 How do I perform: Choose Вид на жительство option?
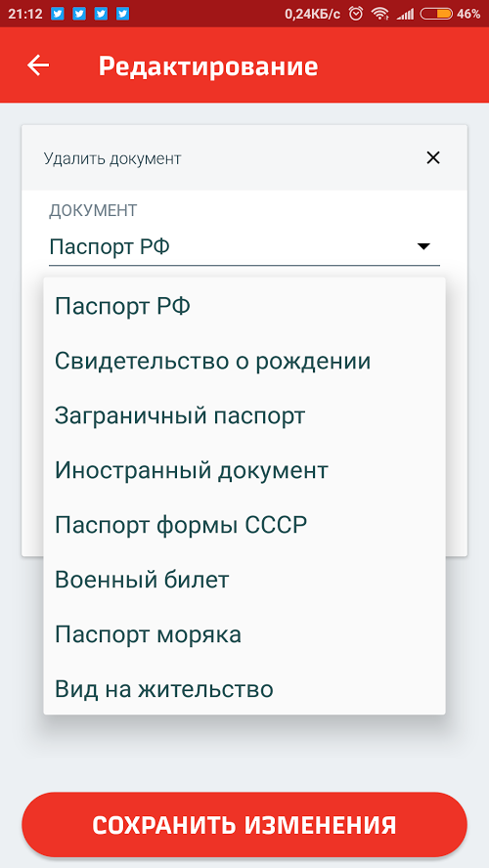point(244,689)
